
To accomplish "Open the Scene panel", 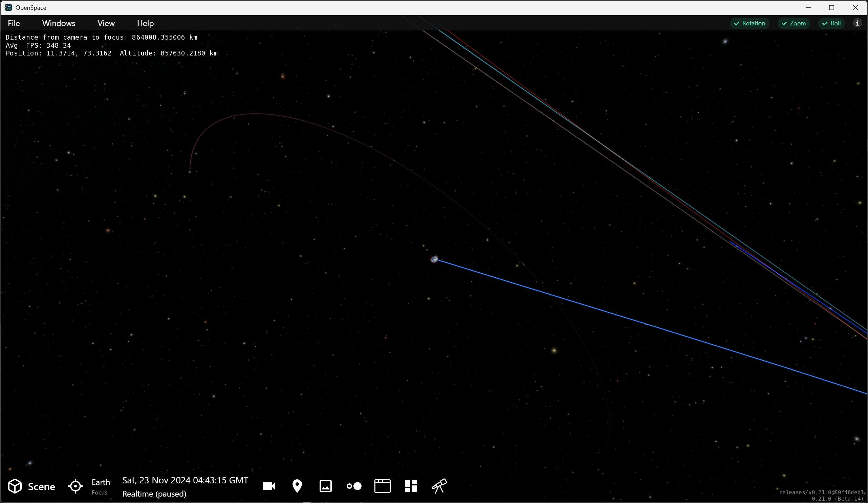I will coord(31,486).
